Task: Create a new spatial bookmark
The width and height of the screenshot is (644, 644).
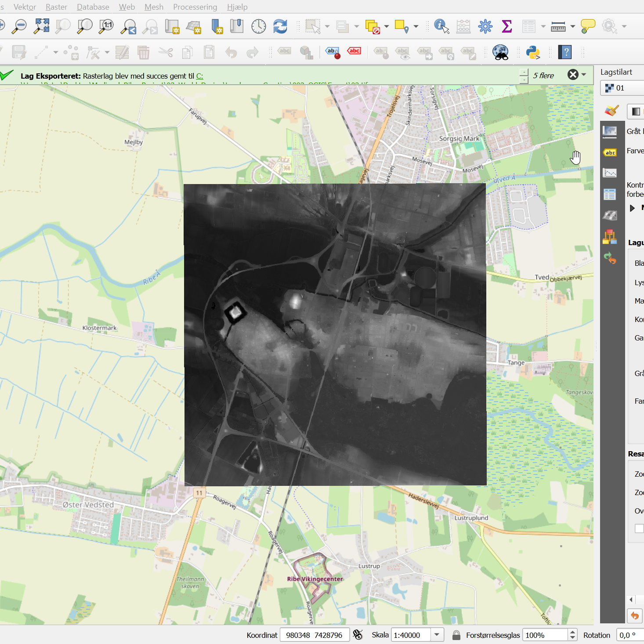Action: (x=217, y=26)
